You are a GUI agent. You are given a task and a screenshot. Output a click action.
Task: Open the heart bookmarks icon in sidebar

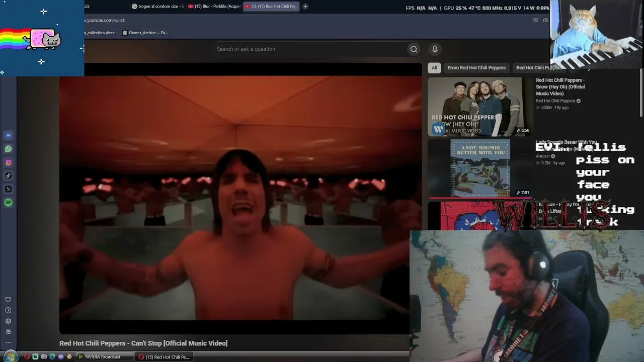[8, 300]
